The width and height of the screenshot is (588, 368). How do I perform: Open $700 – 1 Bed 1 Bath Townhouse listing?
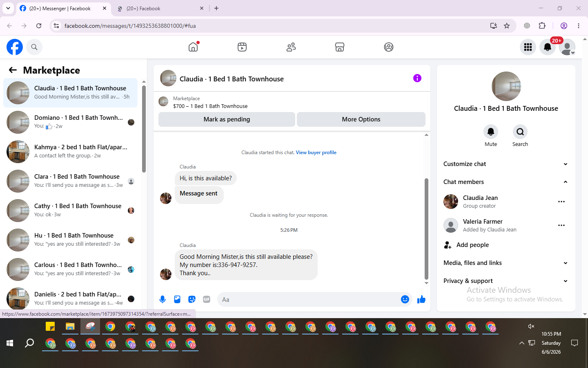[x=210, y=106]
